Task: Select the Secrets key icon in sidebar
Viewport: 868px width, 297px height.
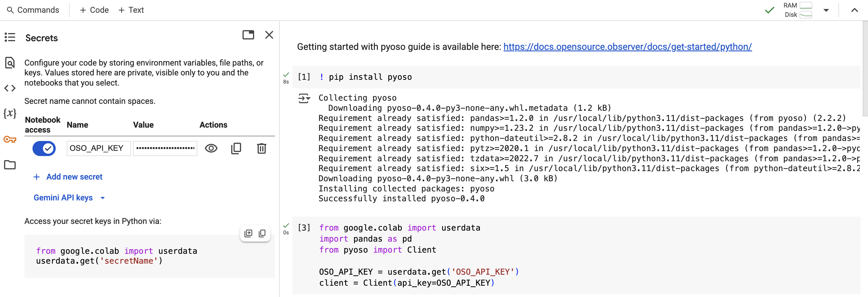Action: coord(10,139)
